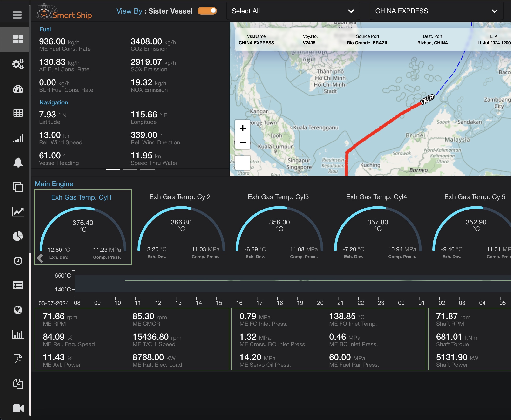Go to second slide indicator bar
511x420 pixels.
(x=130, y=169)
